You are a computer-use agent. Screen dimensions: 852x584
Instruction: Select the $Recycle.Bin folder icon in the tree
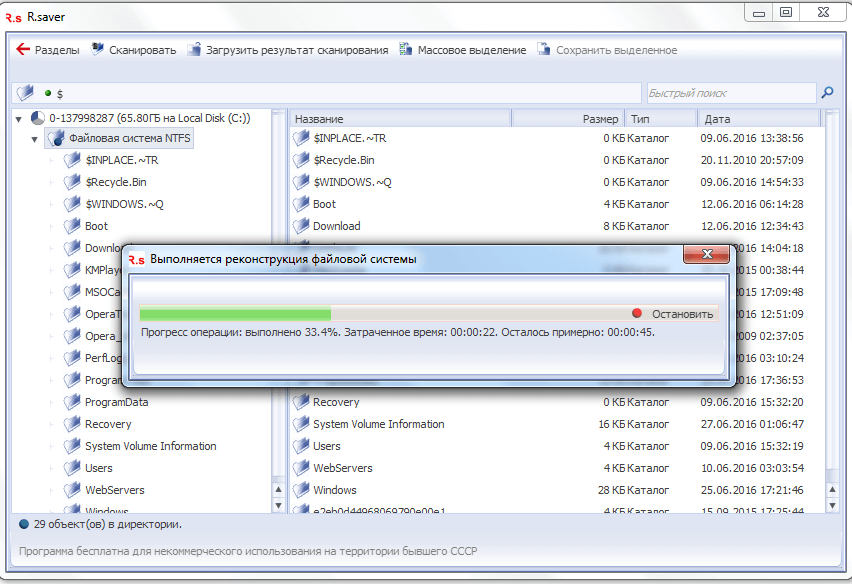pyautogui.click(x=72, y=182)
